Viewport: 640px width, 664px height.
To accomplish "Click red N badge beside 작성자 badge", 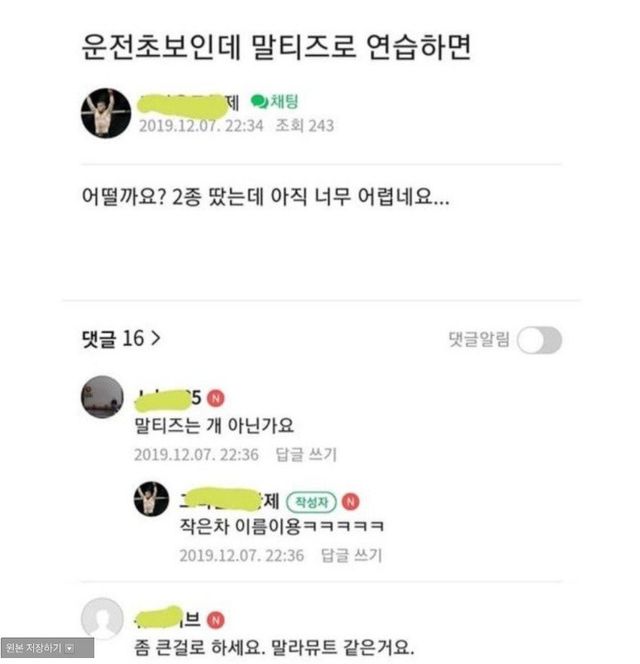I will (350, 502).
